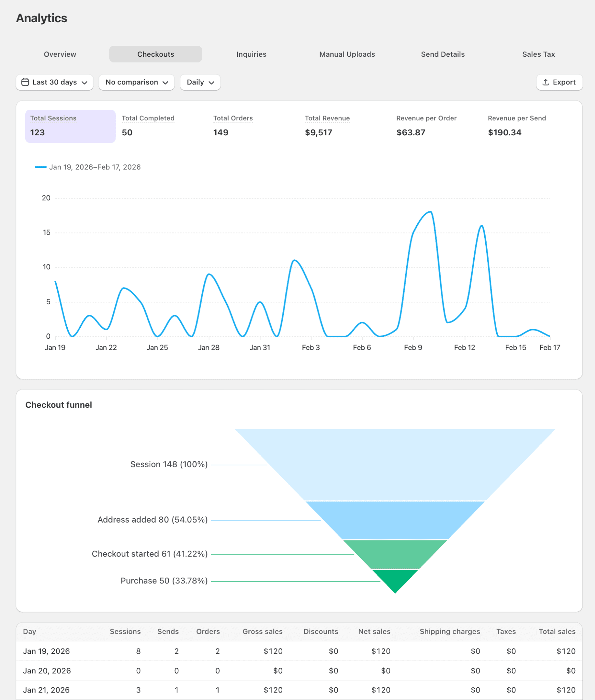Click the Address added funnel segment
The width and height of the screenshot is (595, 700).
[x=395, y=520]
